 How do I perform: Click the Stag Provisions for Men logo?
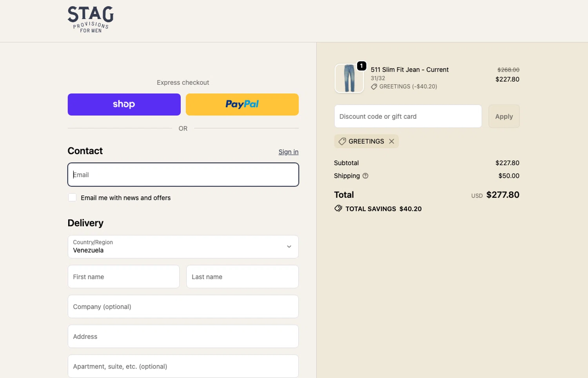pyautogui.click(x=91, y=20)
